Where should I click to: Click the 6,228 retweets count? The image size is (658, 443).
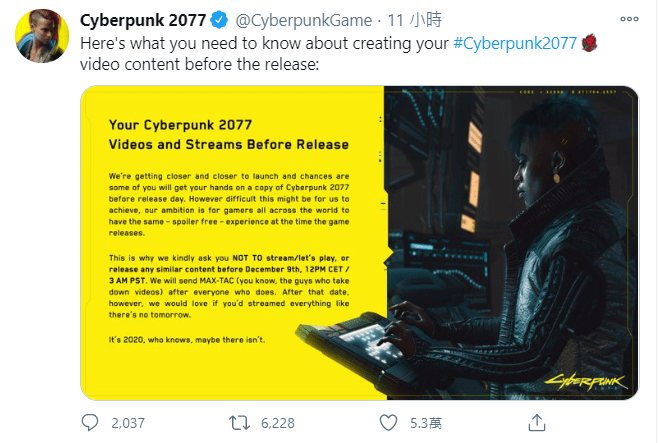coord(278,423)
